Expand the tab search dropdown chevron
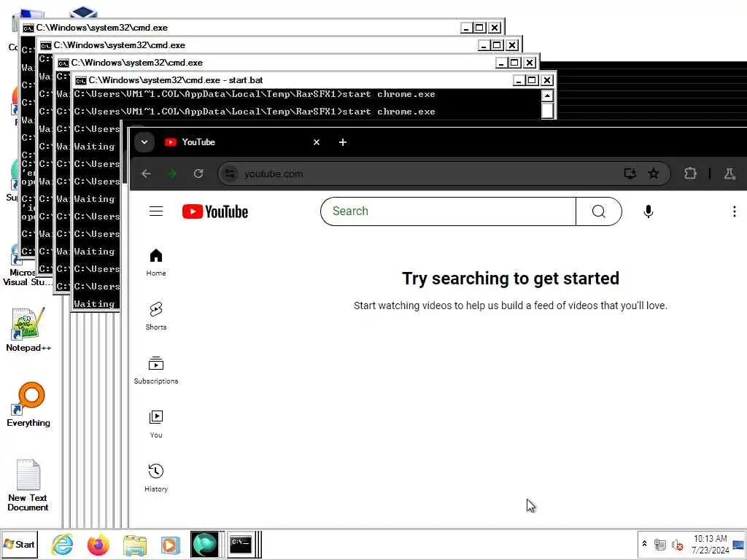The width and height of the screenshot is (747, 560). [x=144, y=142]
